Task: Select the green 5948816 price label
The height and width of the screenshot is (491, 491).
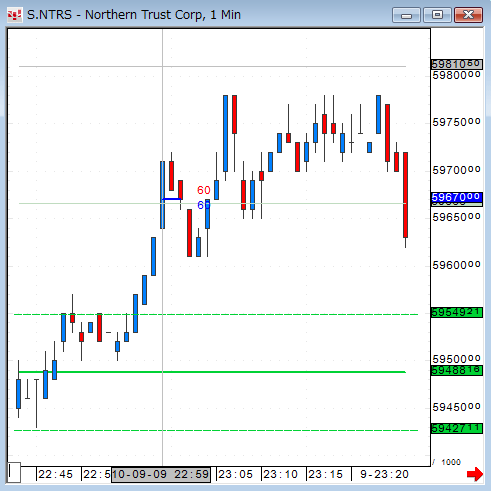Action: tap(457, 370)
